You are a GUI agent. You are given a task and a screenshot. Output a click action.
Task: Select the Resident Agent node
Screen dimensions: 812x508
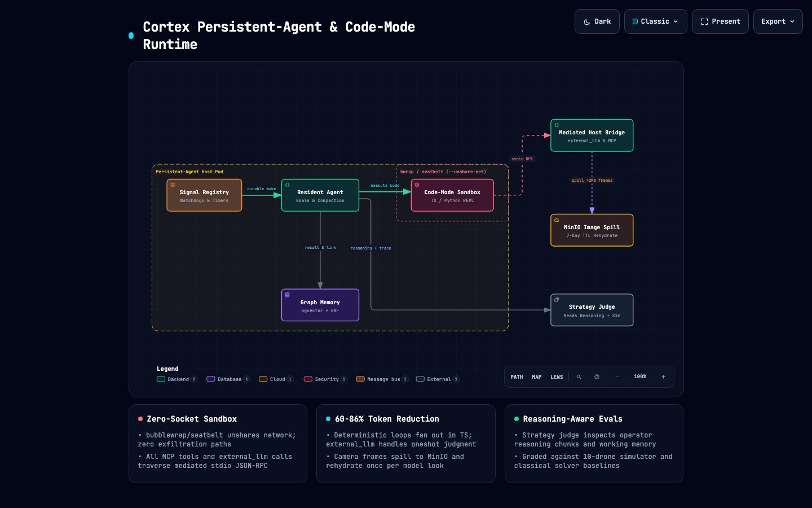pyautogui.click(x=320, y=195)
